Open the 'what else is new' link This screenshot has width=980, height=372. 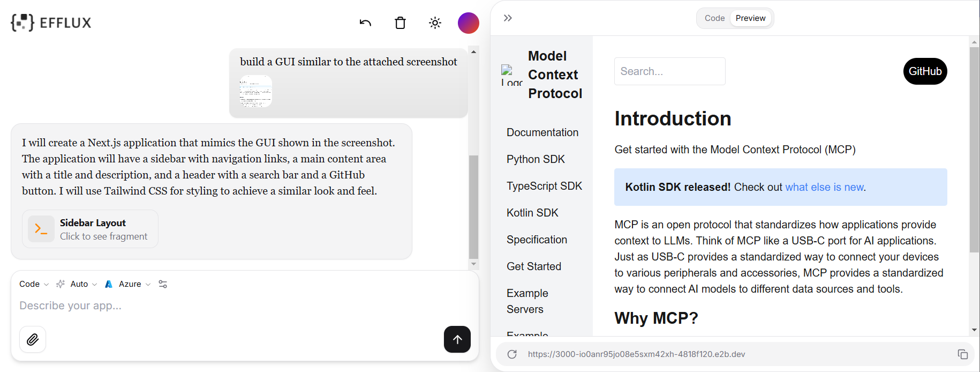(x=824, y=187)
